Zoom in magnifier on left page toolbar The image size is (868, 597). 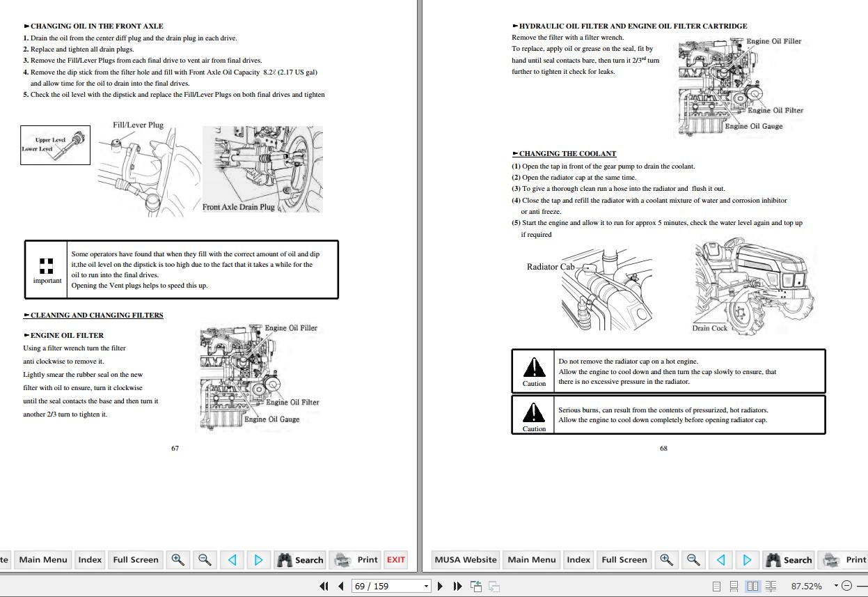tap(178, 559)
